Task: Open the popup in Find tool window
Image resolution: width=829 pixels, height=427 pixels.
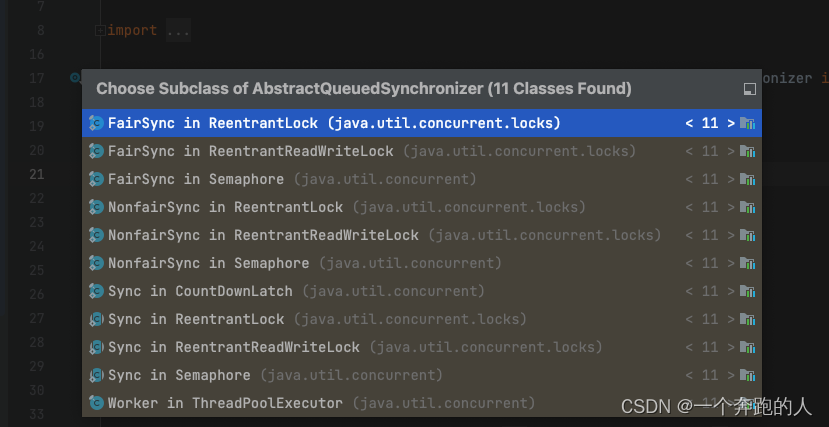Action: tap(750, 89)
